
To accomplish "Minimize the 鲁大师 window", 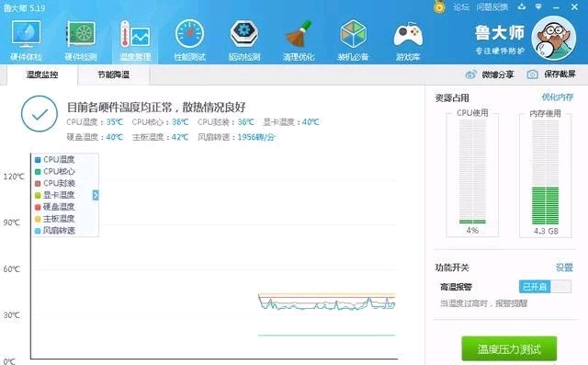I will click(x=556, y=7).
